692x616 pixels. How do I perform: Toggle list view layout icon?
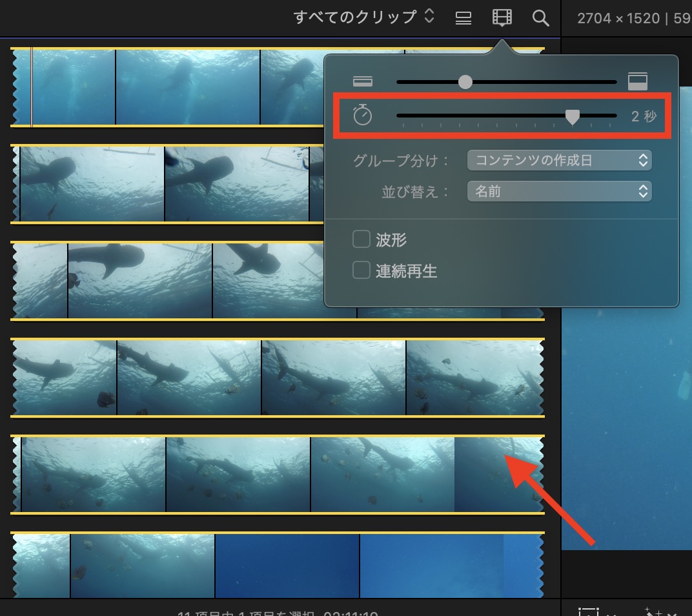coord(463,18)
